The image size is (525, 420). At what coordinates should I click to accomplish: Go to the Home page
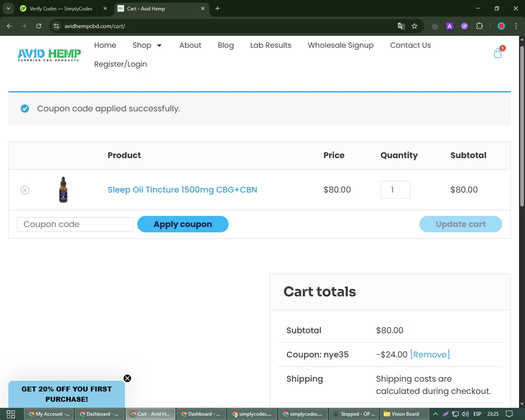[x=105, y=45]
